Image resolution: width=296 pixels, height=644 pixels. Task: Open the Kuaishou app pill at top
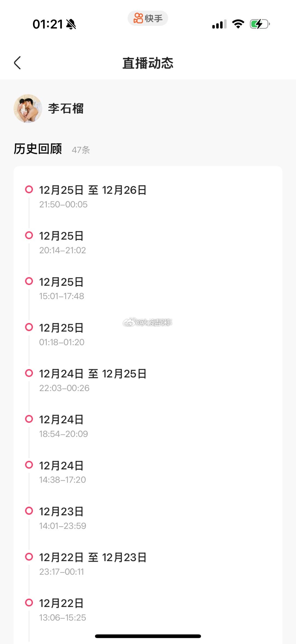[x=148, y=18]
